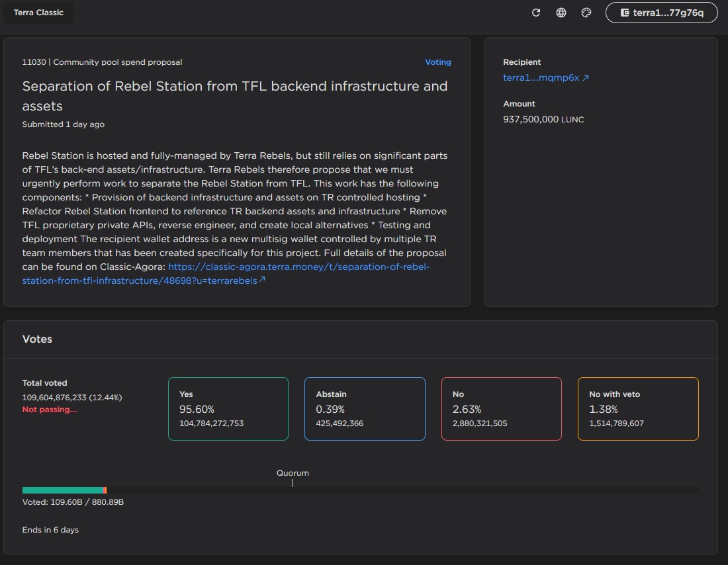728x565 pixels.
Task: Open the theme palette icon
Action: (x=586, y=13)
